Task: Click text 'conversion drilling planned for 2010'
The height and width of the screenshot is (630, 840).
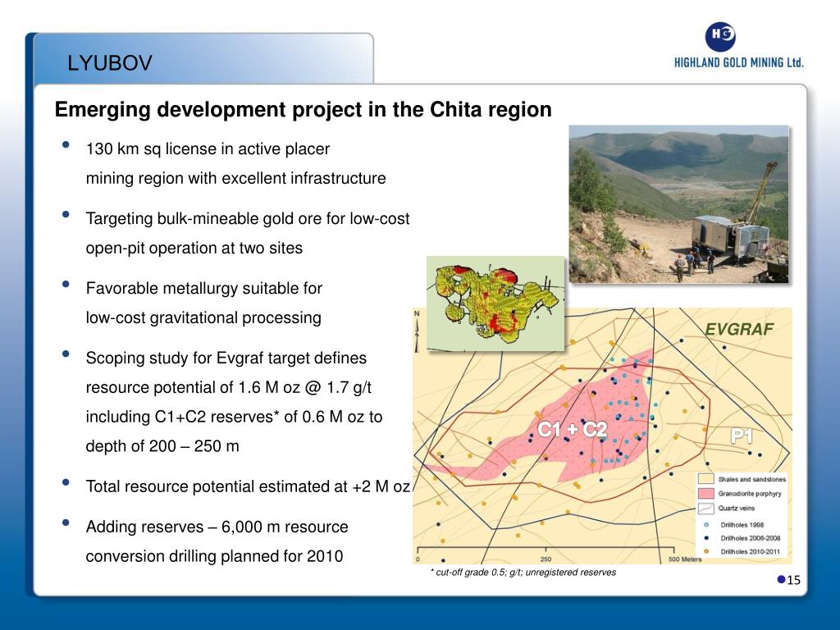Action: click(x=214, y=556)
